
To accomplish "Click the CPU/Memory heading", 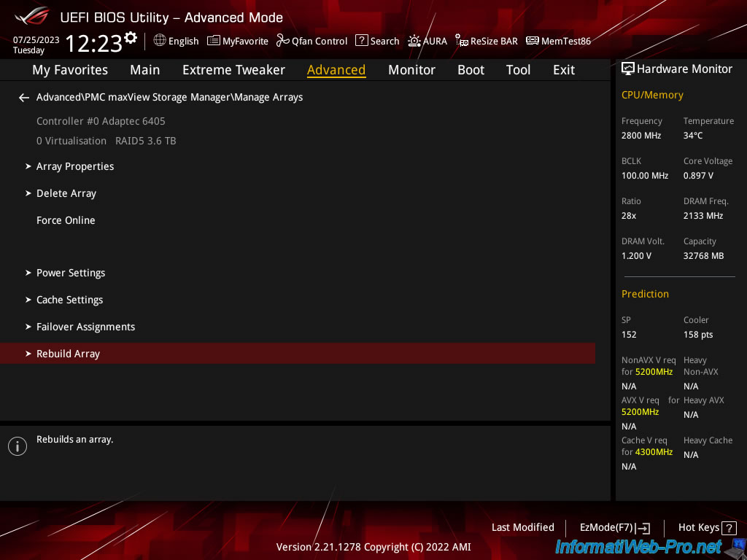I will point(652,96).
